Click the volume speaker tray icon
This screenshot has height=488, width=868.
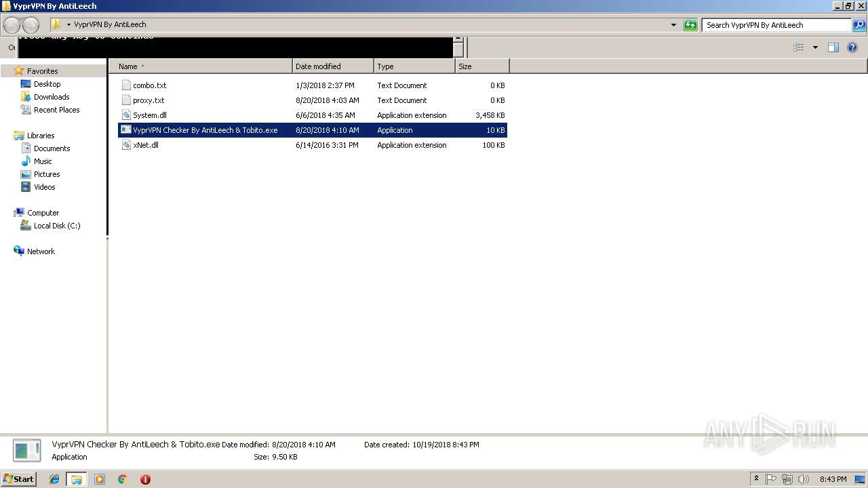click(804, 479)
